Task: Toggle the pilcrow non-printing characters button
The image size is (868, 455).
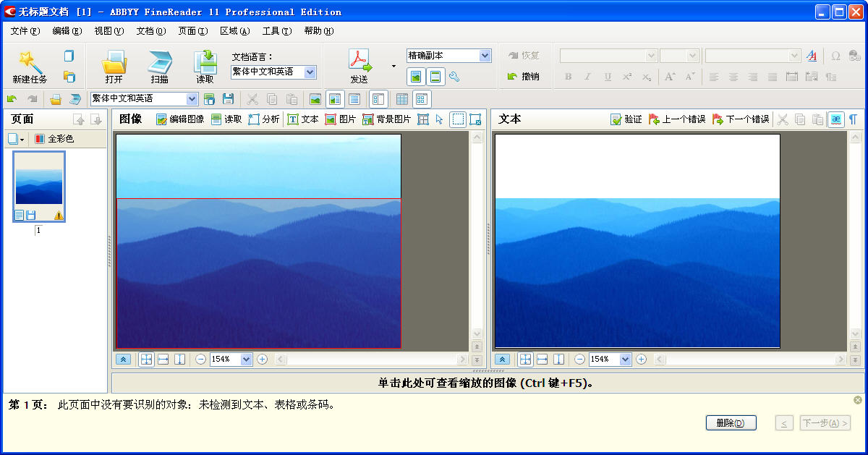Action: [853, 119]
